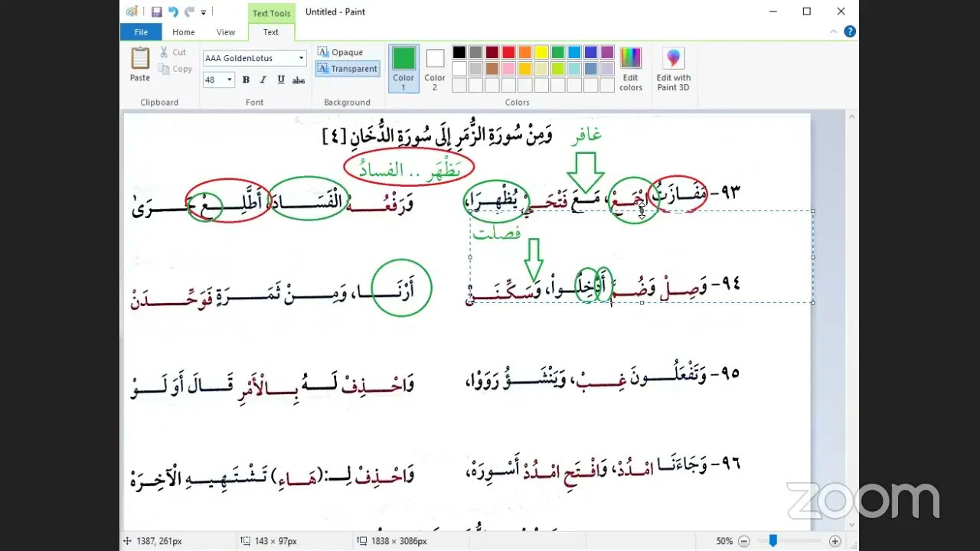This screenshot has height=551, width=980.
Task: Set the text background to Transparent
Action: (x=347, y=69)
